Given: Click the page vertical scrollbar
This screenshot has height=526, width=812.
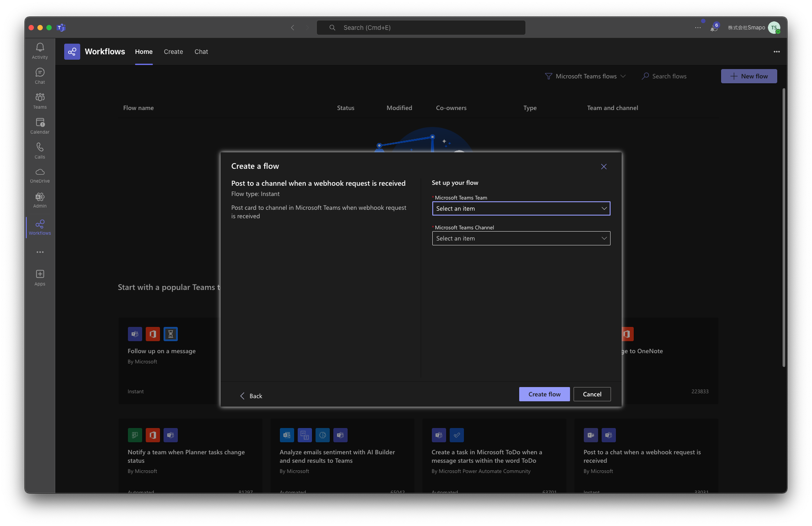Looking at the screenshot, I should (784, 227).
